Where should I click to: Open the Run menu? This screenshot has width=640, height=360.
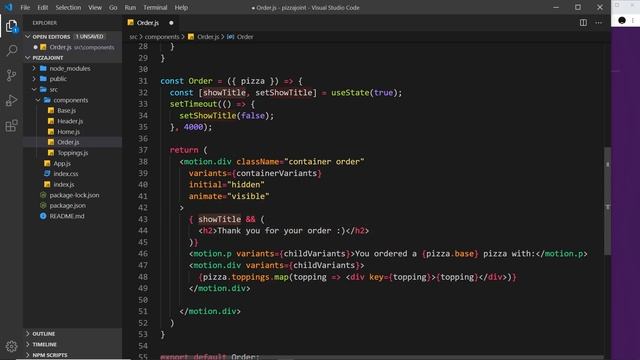pyautogui.click(x=130, y=7)
